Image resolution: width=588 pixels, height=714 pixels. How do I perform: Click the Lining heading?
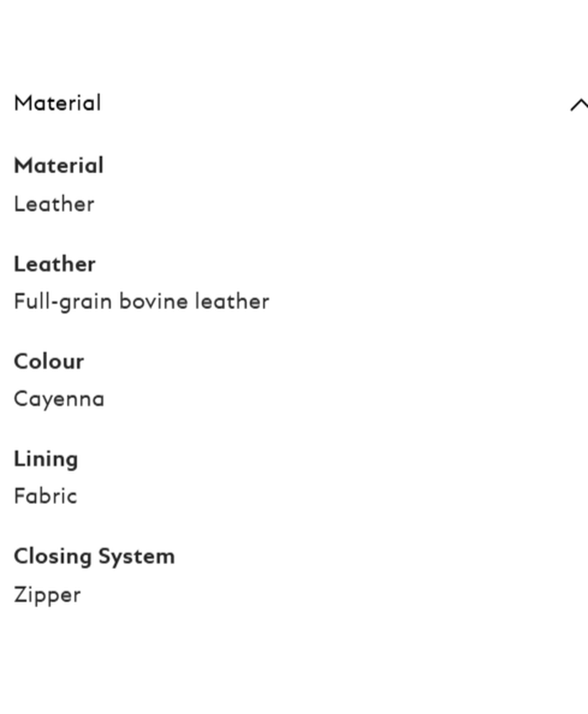45,459
